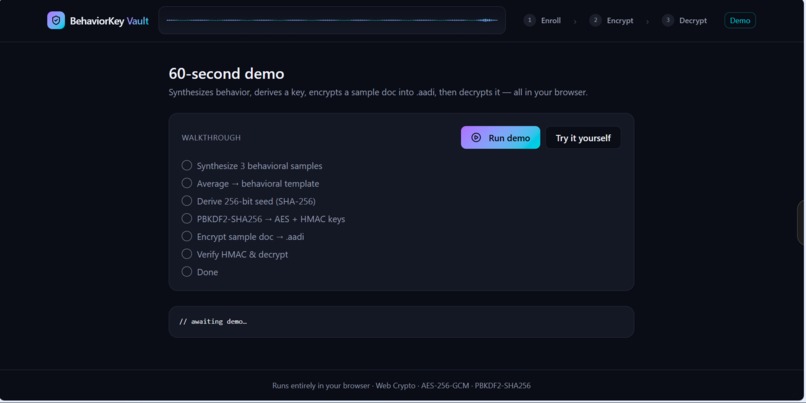Click the circle beside PBKDF2-SHA256 keys step
The image size is (806, 403).
[187, 218]
